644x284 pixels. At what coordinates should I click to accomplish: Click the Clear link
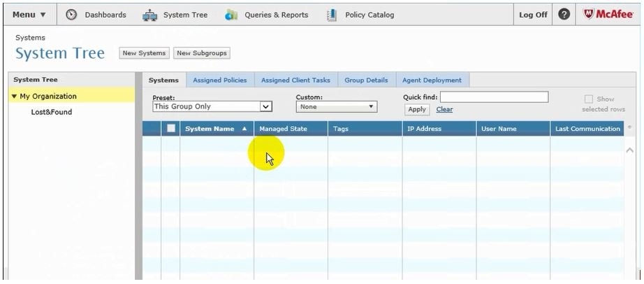tap(444, 110)
